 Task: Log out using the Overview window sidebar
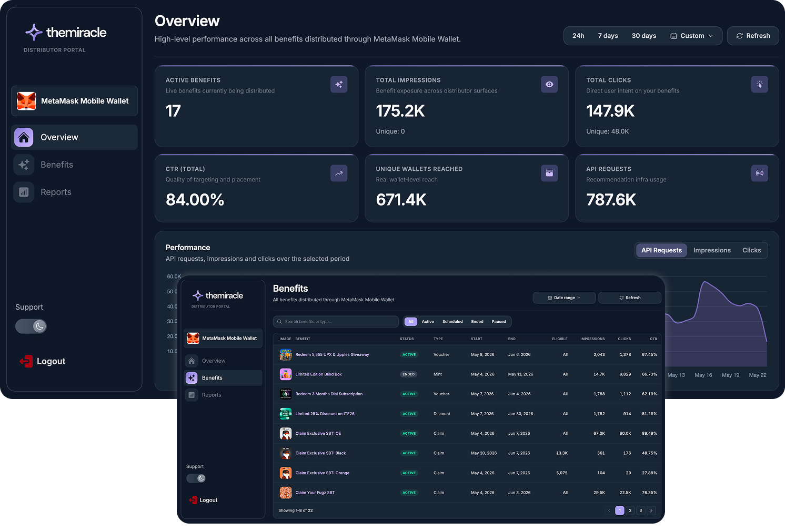(x=43, y=361)
